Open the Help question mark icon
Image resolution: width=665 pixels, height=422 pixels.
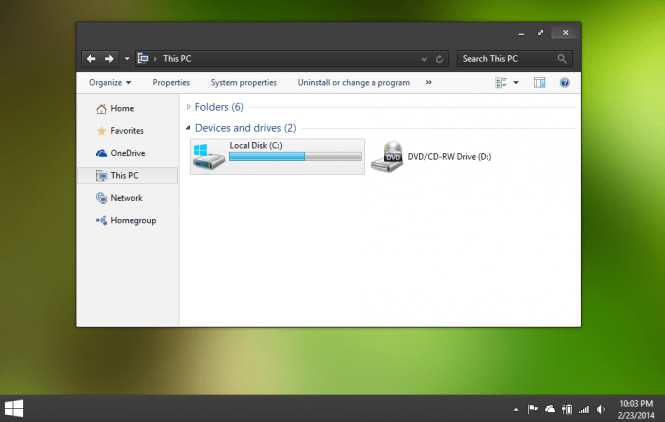pos(564,83)
